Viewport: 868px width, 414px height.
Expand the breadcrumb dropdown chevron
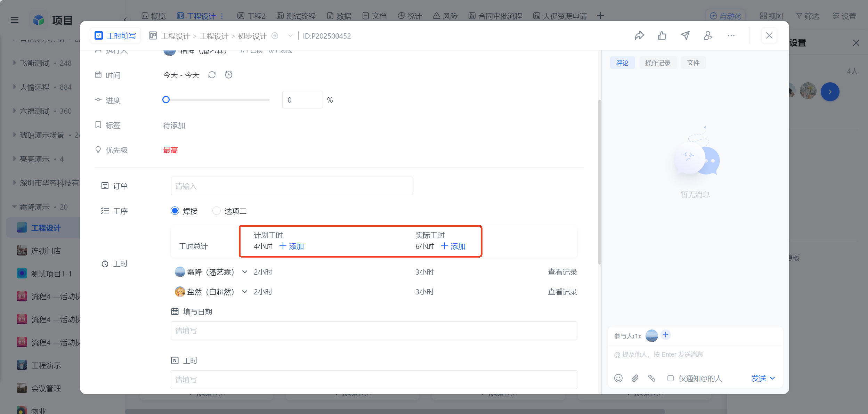tap(290, 36)
